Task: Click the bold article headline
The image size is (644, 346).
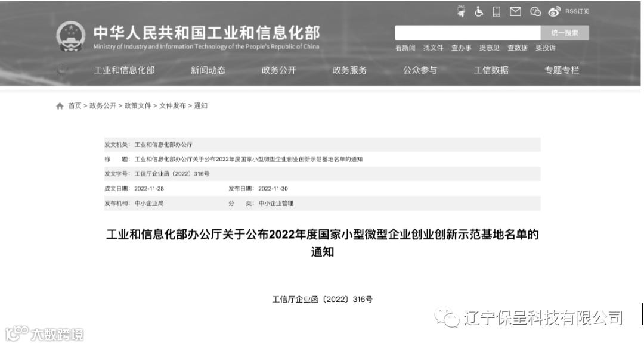Action: click(x=323, y=243)
